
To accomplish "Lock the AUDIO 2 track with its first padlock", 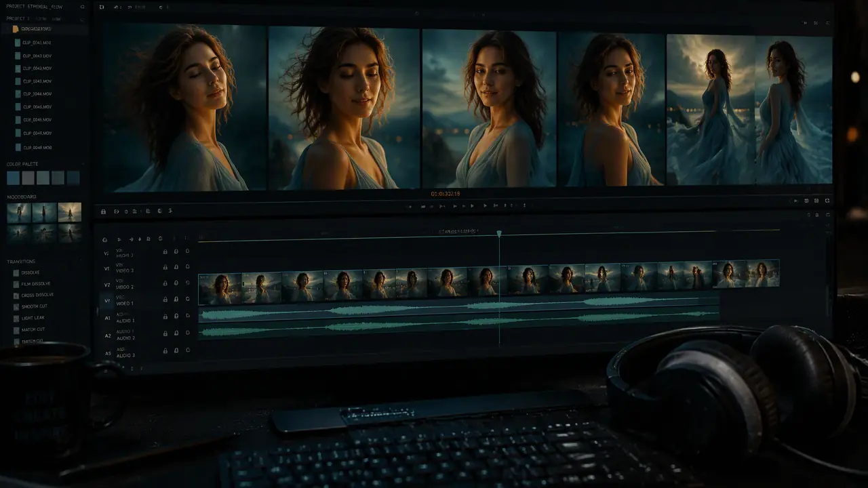I will [x=165, y=333].
